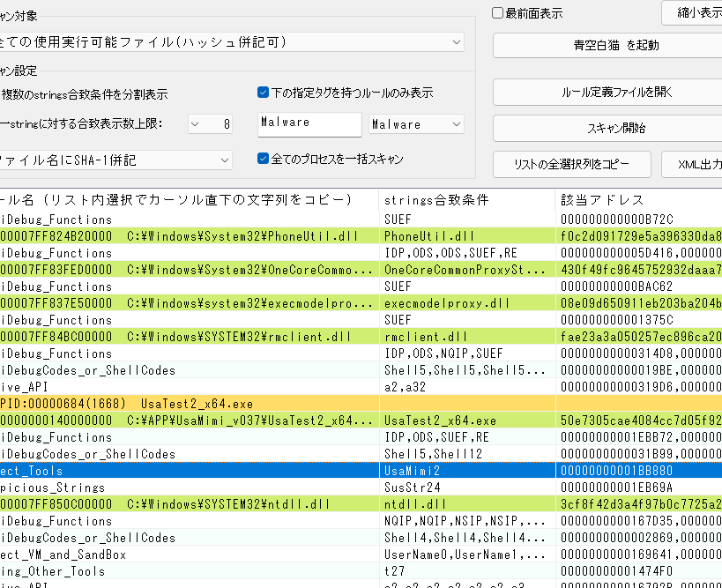Click the Malware tag text input field
The image size is (722, 588).
[309, 124]
